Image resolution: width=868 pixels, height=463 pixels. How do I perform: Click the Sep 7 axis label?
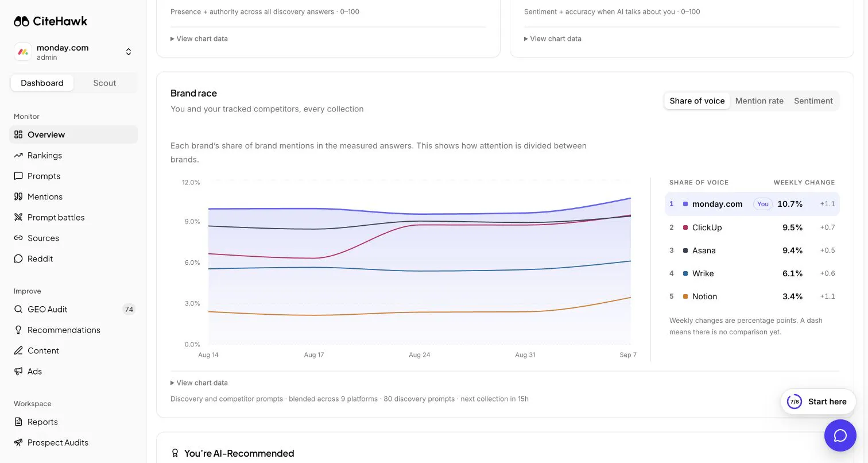pos(628,355)
